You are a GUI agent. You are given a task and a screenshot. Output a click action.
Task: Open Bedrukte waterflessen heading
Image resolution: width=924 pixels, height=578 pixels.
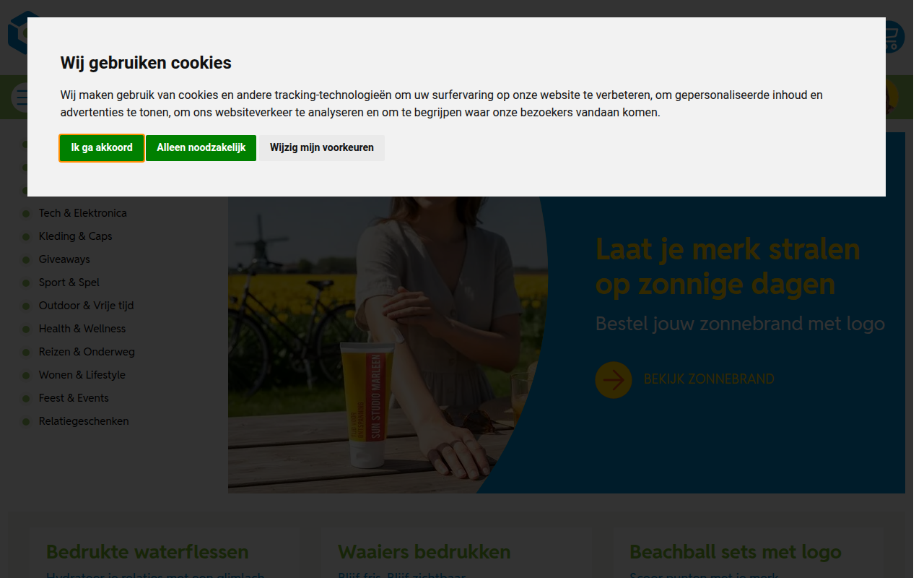click(x=147, y=552)
